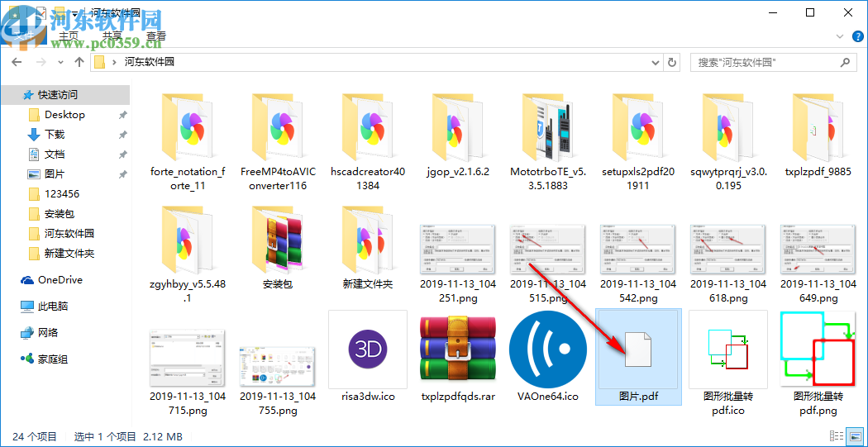Open 河东软件园 in the navigation pane
Image resolution: width=868 pixels, height=447 pixels.
(69, 234)
